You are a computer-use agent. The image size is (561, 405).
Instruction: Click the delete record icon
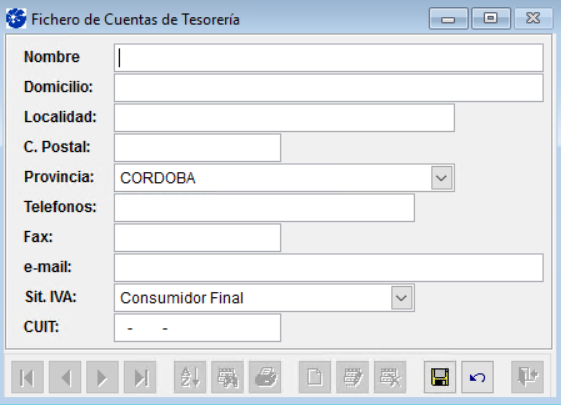coord(390,377)
